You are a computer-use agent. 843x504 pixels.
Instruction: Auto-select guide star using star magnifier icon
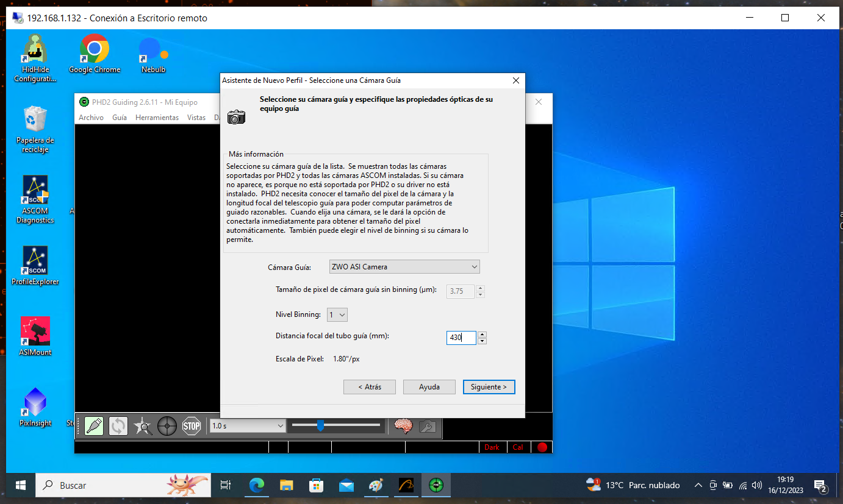click(143, 425)
